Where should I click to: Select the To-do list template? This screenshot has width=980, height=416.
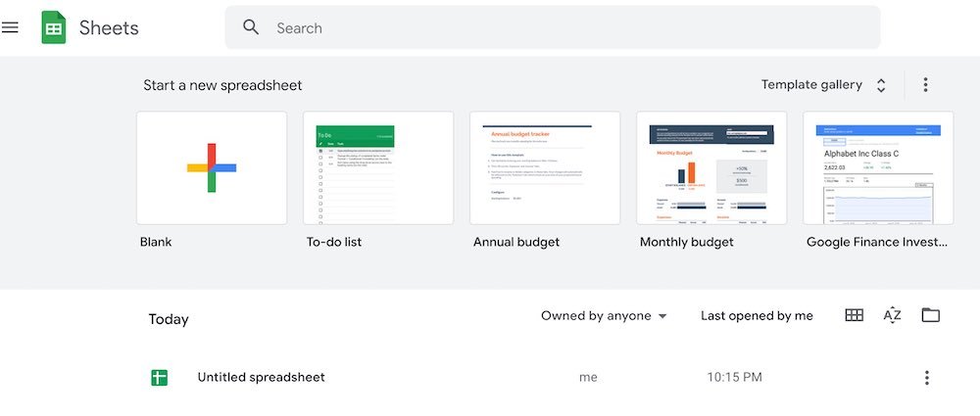[x=378, y=168]
